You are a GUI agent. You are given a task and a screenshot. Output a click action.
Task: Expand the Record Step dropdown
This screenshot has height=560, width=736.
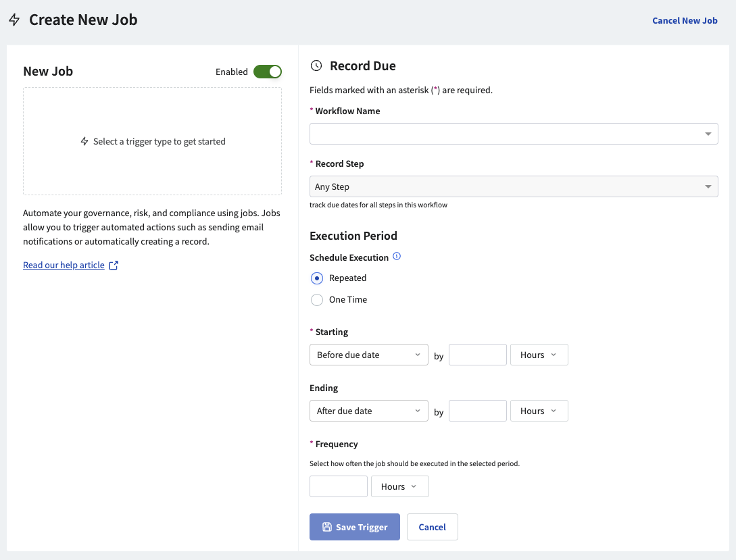click(513, 186)
